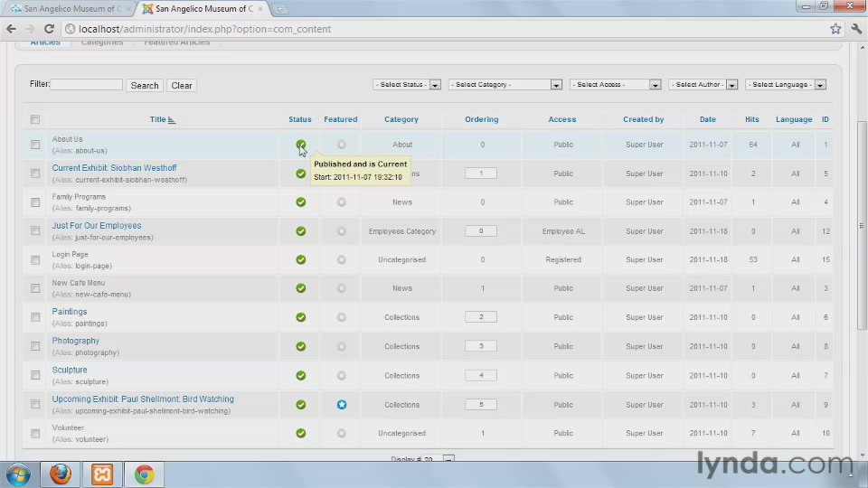The height and width of the screenshot is (488, 868).
Task: Toggle published status for Just For Our Employees
Action: (300, 231)
